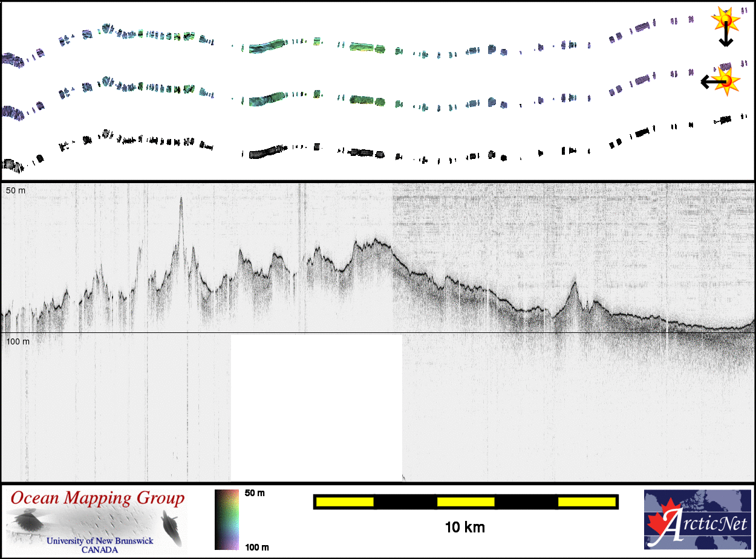Click the middle yellow scale bar segment
The height and width of the screenshot is (559, 756).
[465, 502]
